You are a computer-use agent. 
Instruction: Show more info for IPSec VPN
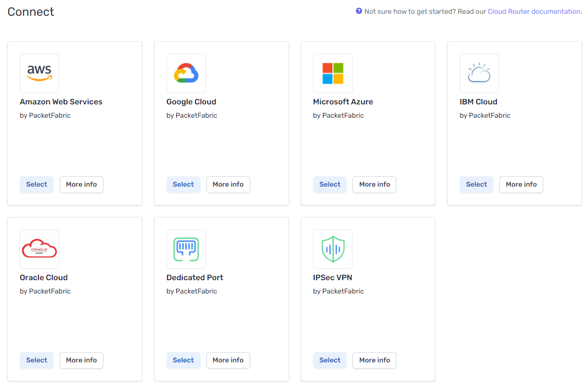click(x=374, y=360)
